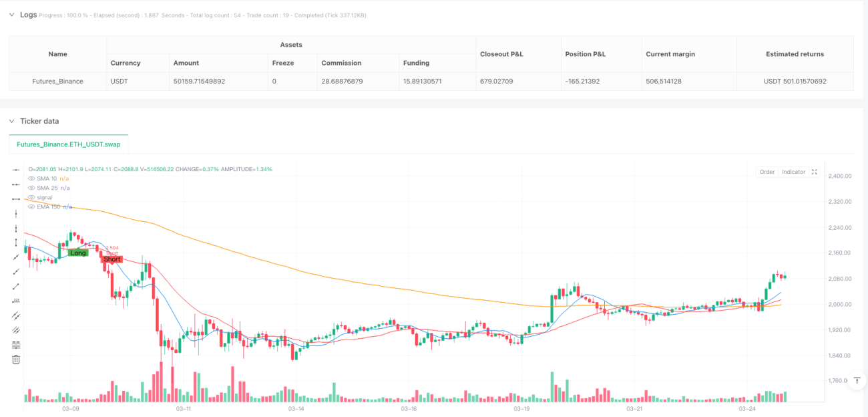Click the trash icon to delete drawings
The height and width of the screenshot is (417, 868).
[x=16, y=360]
